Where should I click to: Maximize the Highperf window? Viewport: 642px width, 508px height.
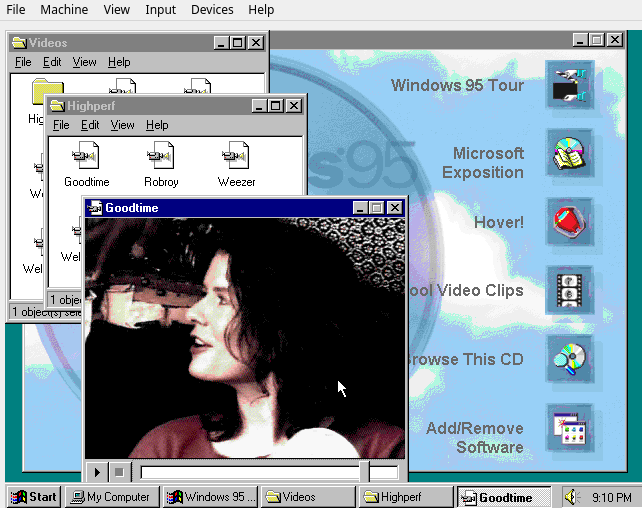(276, 106)
